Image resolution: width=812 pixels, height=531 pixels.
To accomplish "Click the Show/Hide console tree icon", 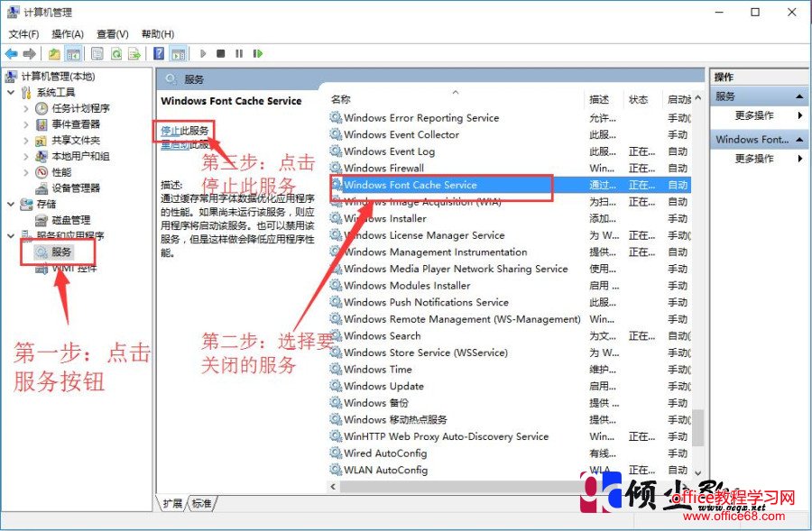I will (x=73, y=53).
